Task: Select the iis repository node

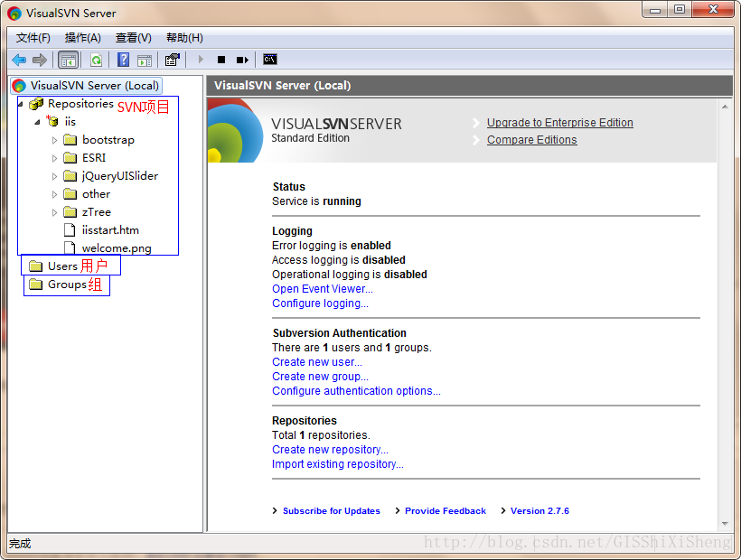Action: pos(70,122)
